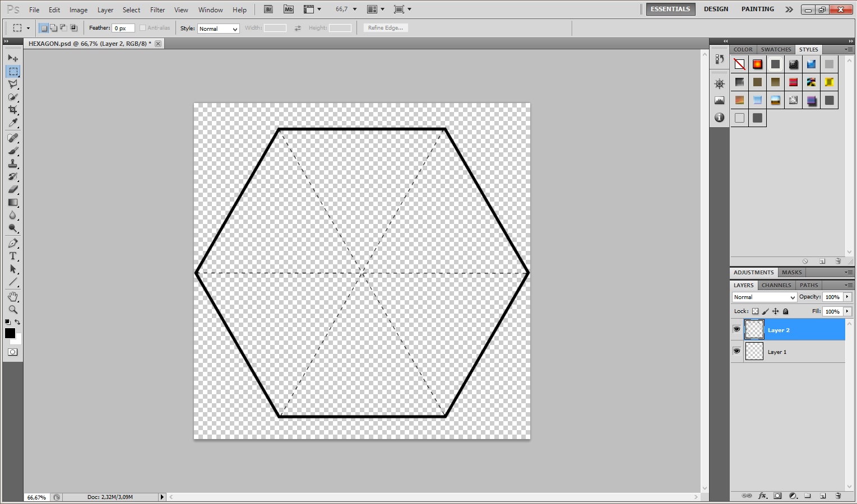
Task: Open the Opacity slider arrow
Action: (847, 297)
